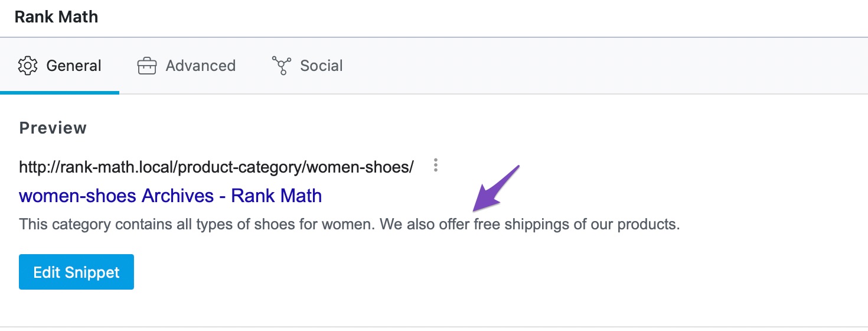
Task: Click the rank-math.local product-category preview URL
Action: tap(216, 167)
